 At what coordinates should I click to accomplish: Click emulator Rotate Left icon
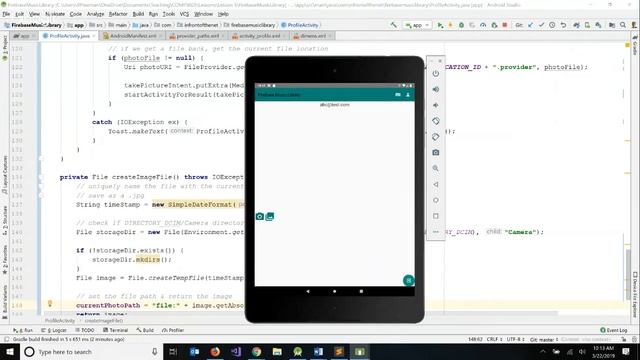pos(436,121)
